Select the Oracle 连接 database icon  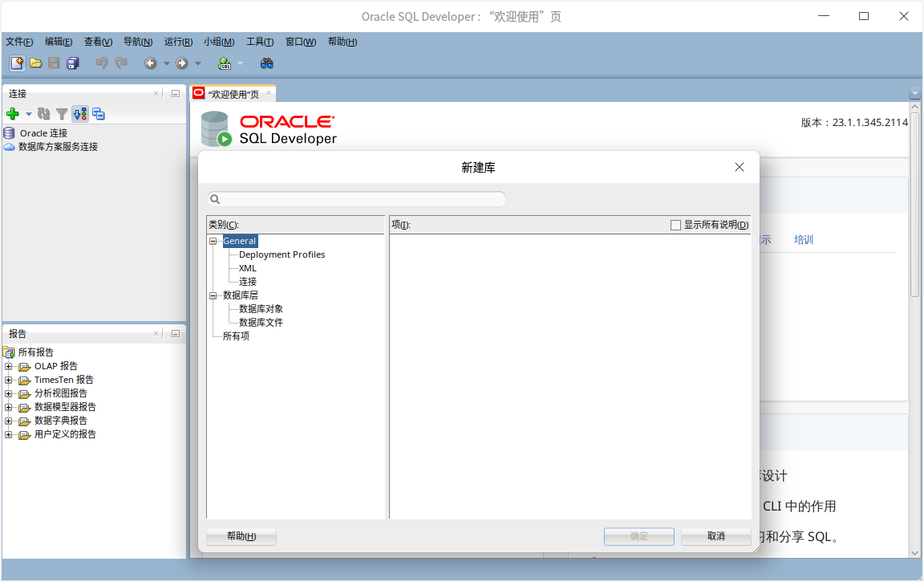[x=9, y=132]
